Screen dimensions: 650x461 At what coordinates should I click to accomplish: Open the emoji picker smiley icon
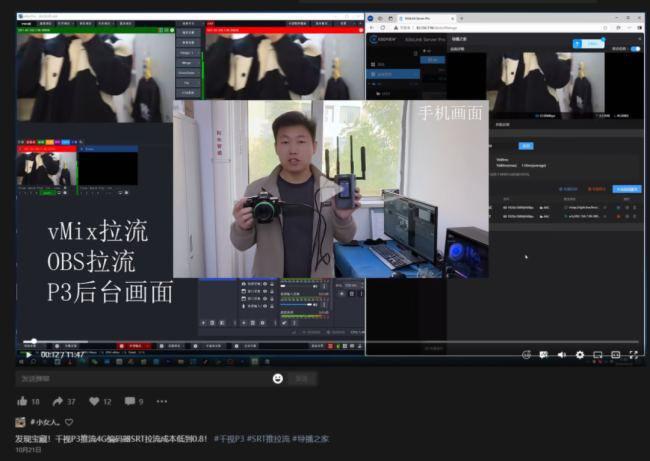coord(278,379)
